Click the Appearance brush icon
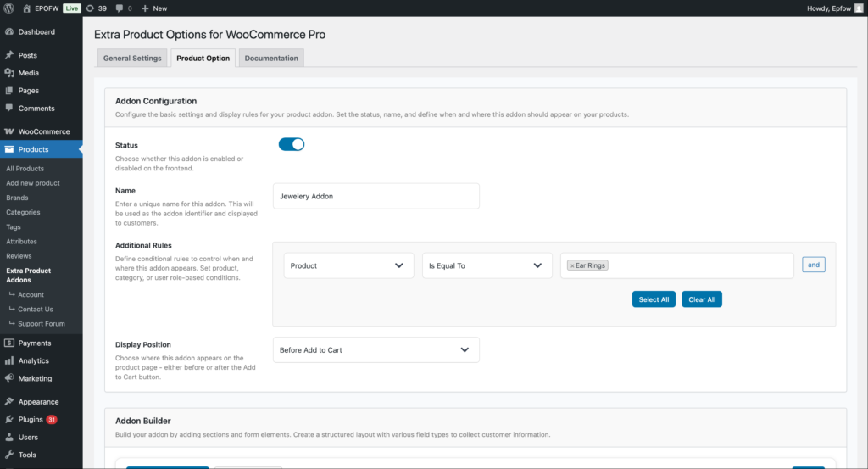 pos(9,402)
